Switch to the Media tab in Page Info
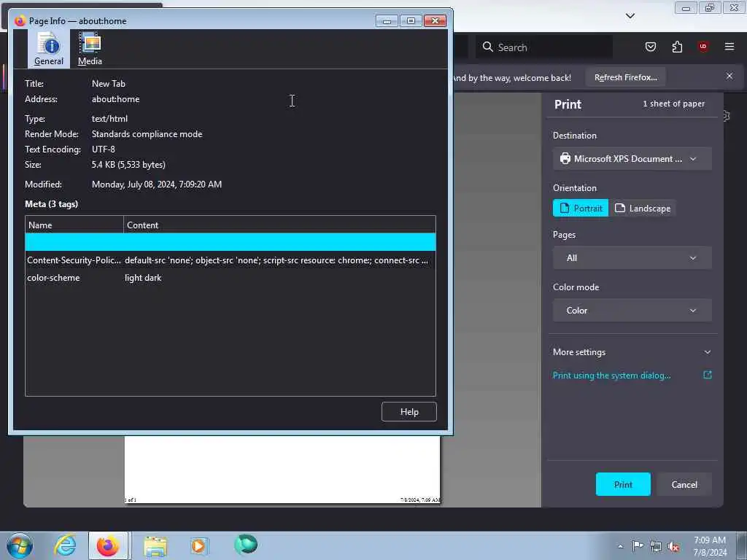The image size is (747, 560). tap(90, 49)
